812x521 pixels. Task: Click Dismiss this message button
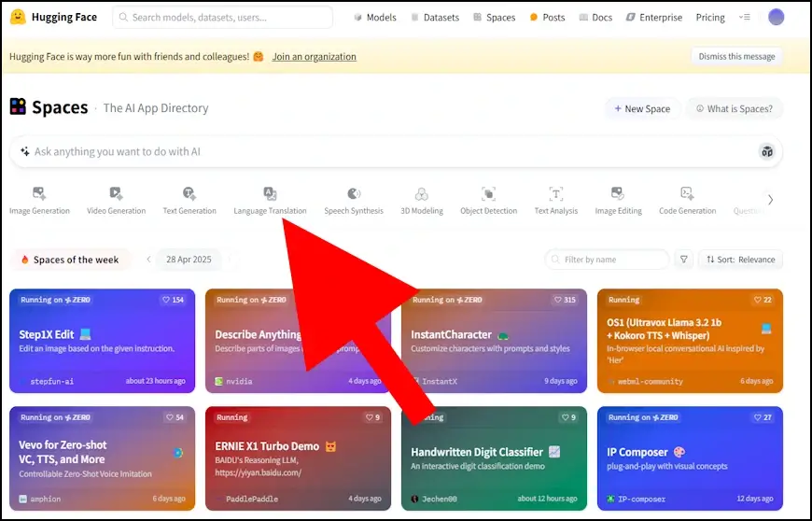coord(736,56)
